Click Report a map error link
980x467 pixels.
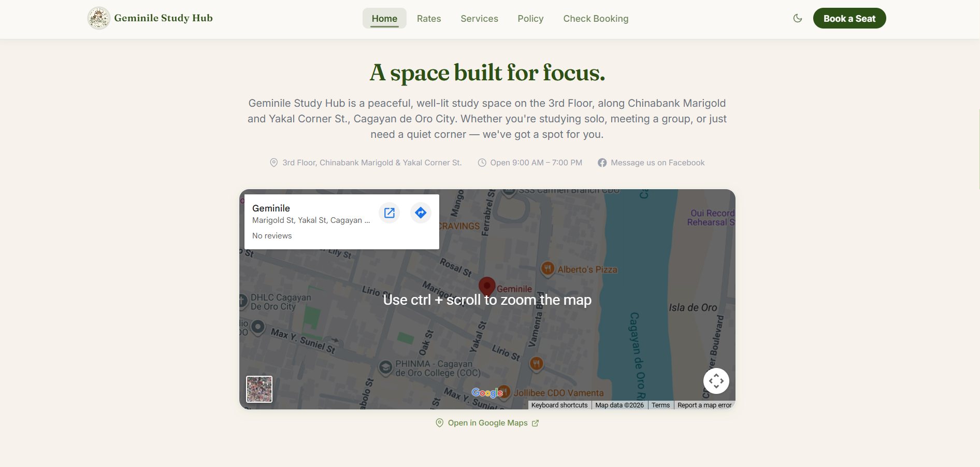pos(704,405)
